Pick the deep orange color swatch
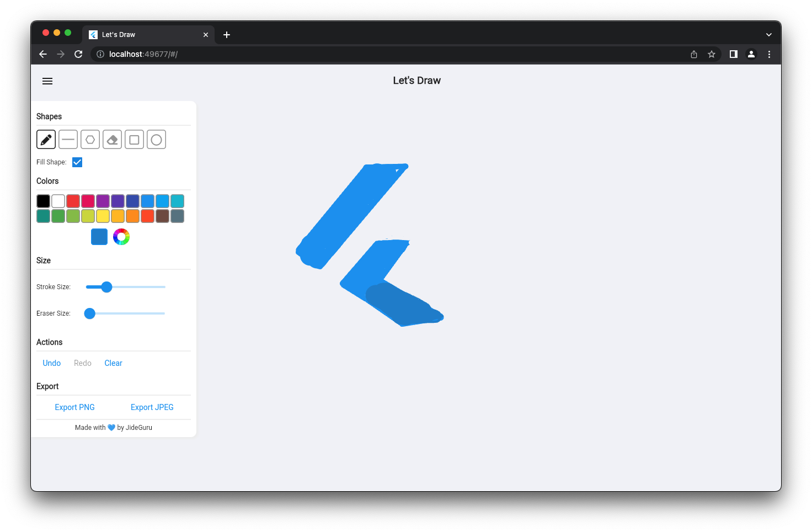This screenshot has width=812, height=532. point(147,216)
